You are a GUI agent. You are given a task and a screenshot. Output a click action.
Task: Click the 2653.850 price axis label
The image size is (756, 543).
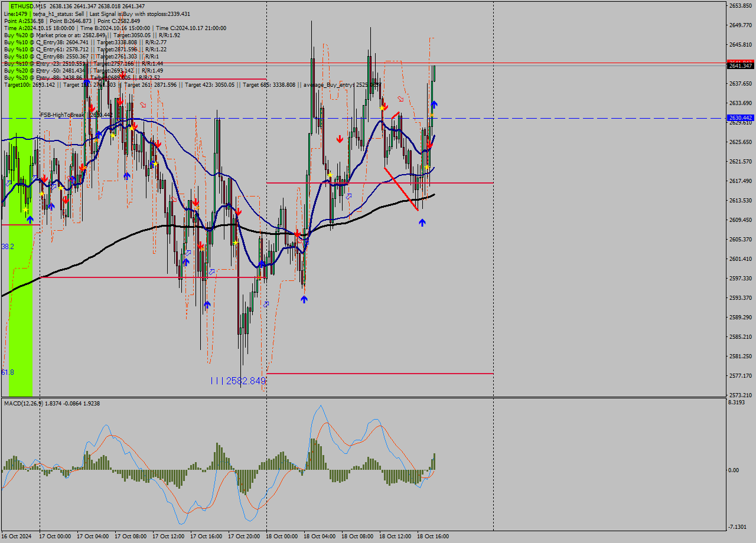(x=741, y=5)
